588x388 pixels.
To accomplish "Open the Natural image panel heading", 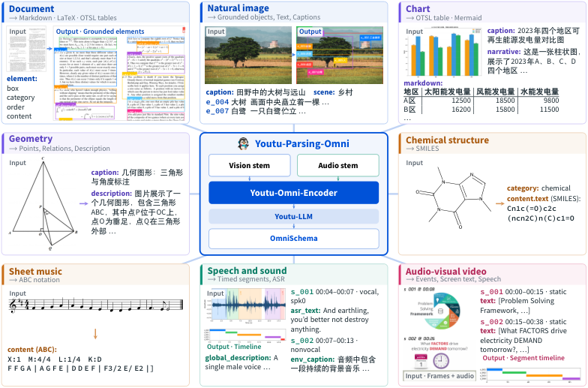I will tap(238, 8).
